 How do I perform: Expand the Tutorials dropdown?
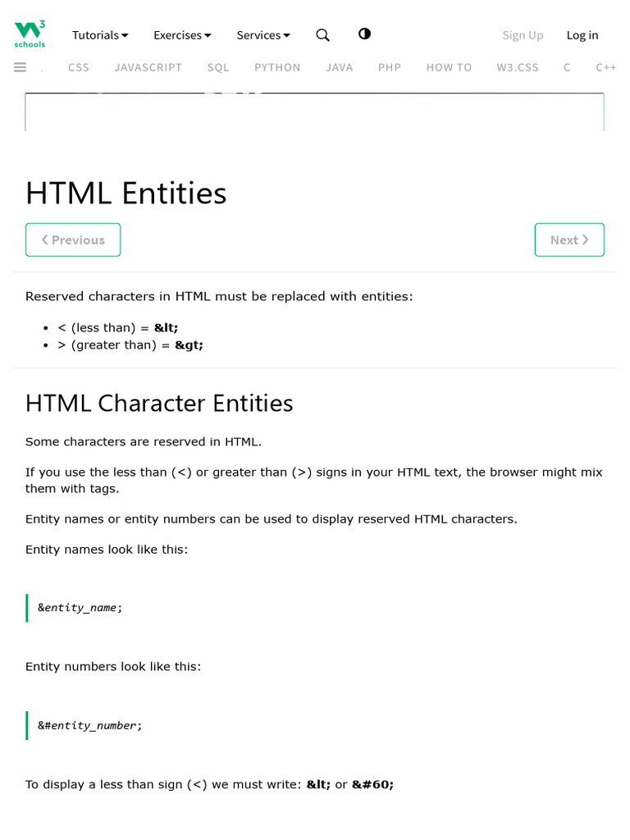[x=100, y=35]
